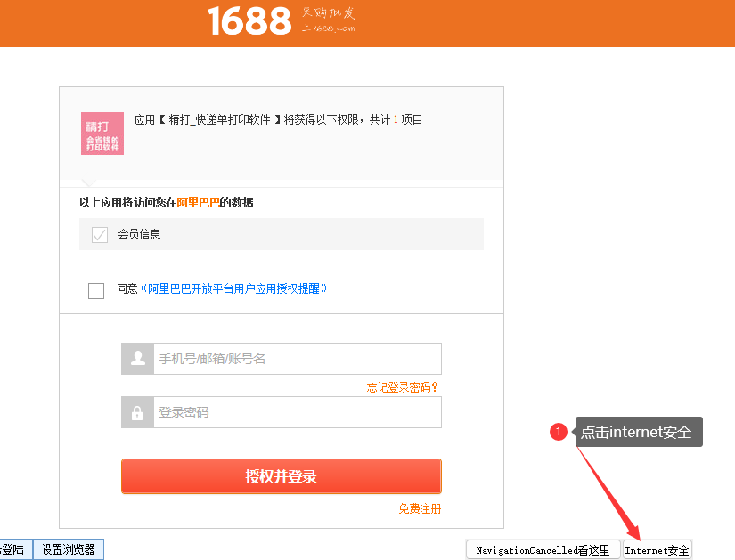Click the orange 阿里巴巴 text in heading
The image size is (735, 560).
[x=198, y=203]
